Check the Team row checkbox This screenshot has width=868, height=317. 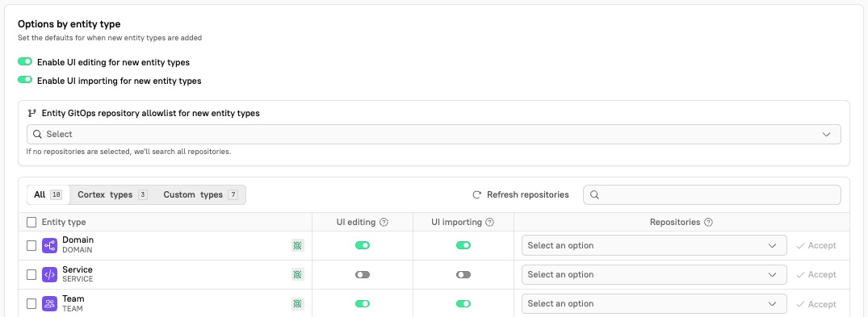(x=31, y=303)
